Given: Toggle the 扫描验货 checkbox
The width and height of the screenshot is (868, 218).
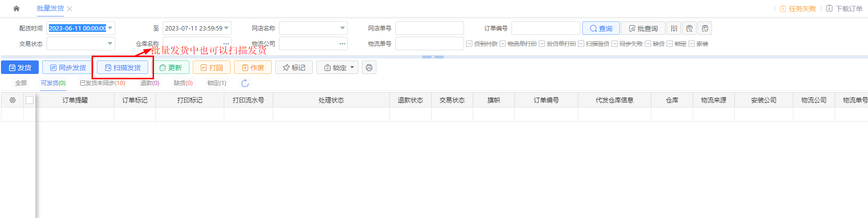Looking at the screenshot, I should click(x=581, y=44).
